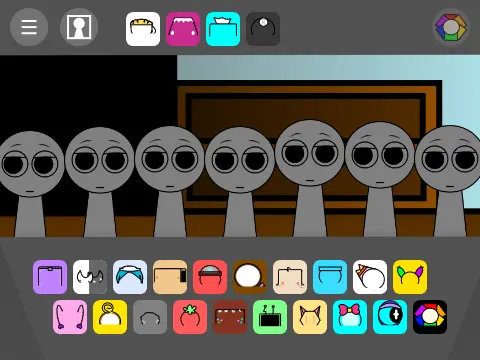The width and height of the screenshot is (480, 360).
Task: Pick the black icon with rainbow hexagon
Action: [x=430, y=317]
